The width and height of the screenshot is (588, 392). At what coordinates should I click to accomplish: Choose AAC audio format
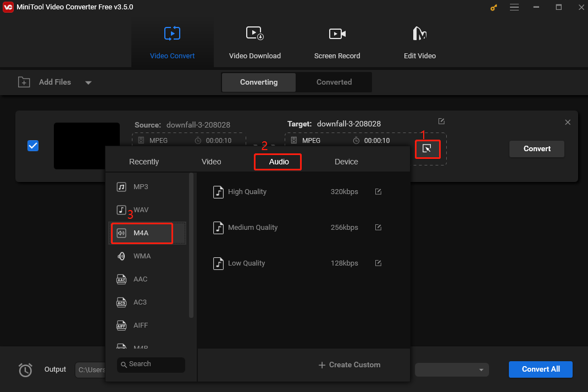pos(148,279)
